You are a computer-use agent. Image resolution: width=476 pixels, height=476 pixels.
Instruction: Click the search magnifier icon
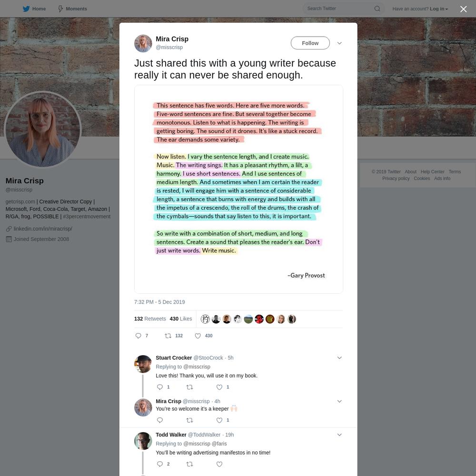coord(377,9)
